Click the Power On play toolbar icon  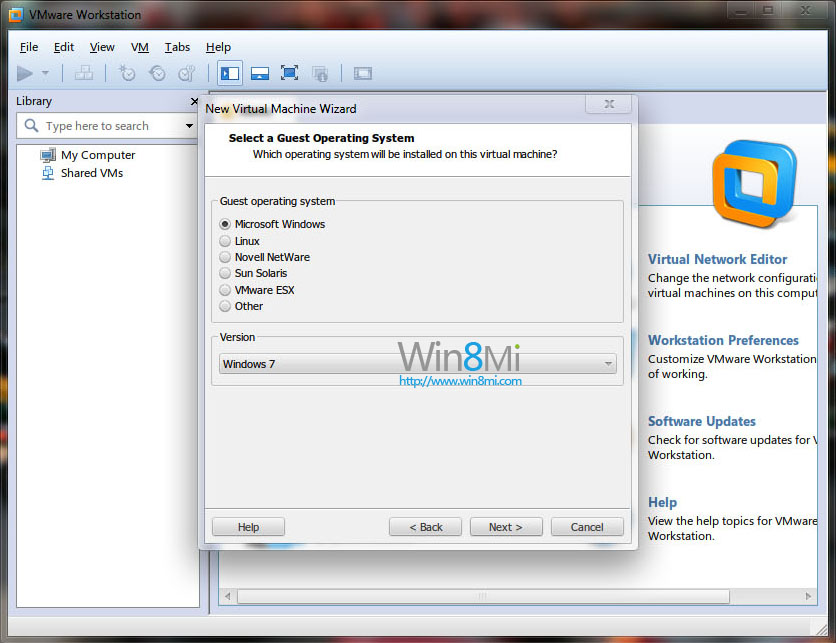[x=25, y=74]
